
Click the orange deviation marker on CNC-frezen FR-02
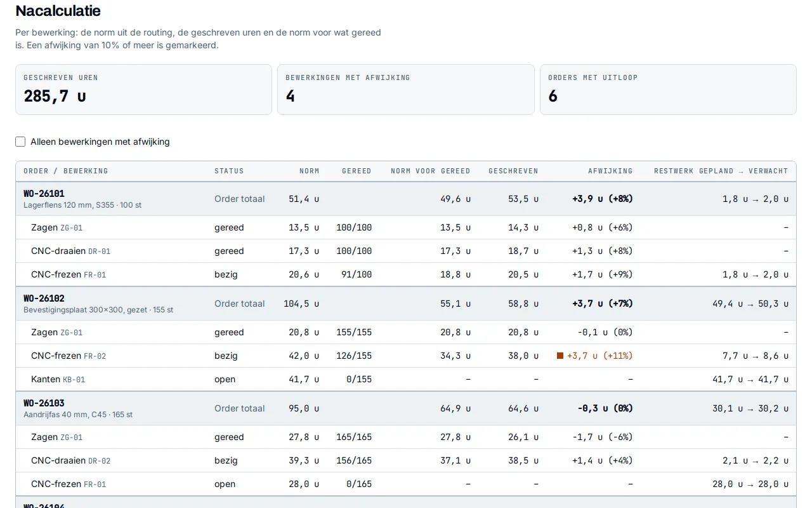point(560,356)
